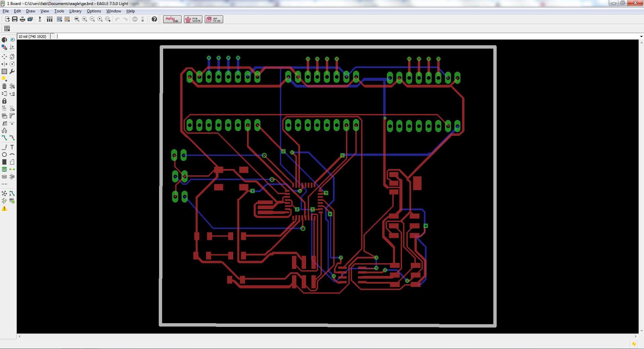Open the SCR script dropdown

pos(59,19)
